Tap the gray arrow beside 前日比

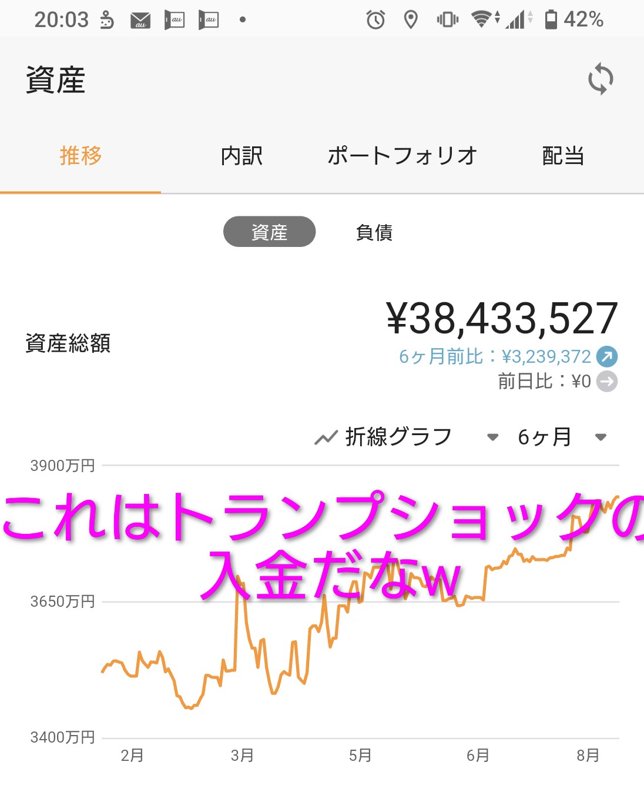[x=607, y=382]
